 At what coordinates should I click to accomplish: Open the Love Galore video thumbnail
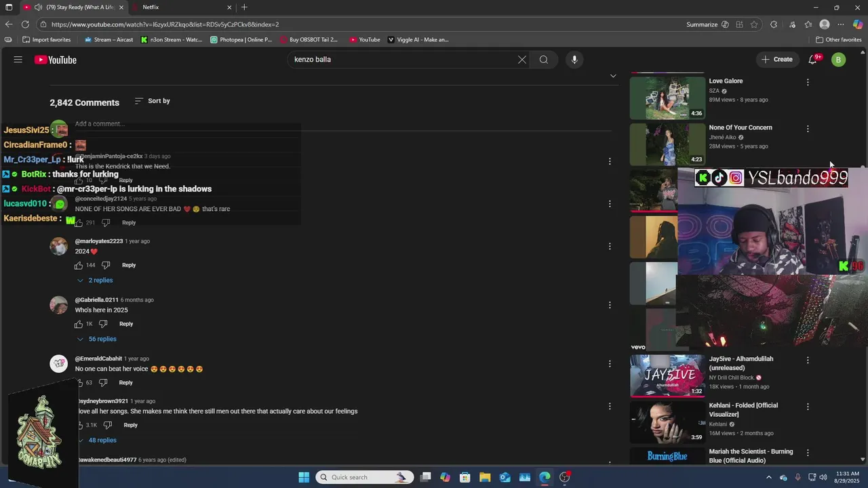[667, 98]
